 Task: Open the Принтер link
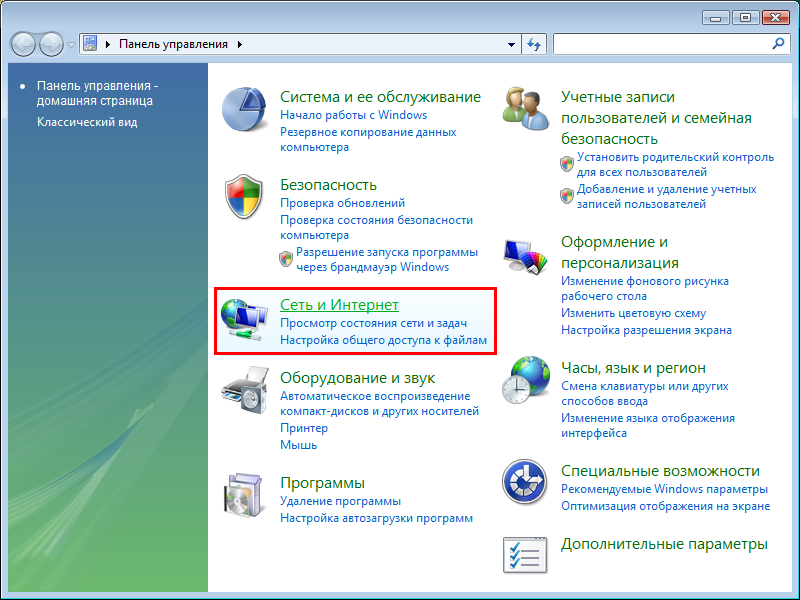pyautogui.click(x=304, y=428)
